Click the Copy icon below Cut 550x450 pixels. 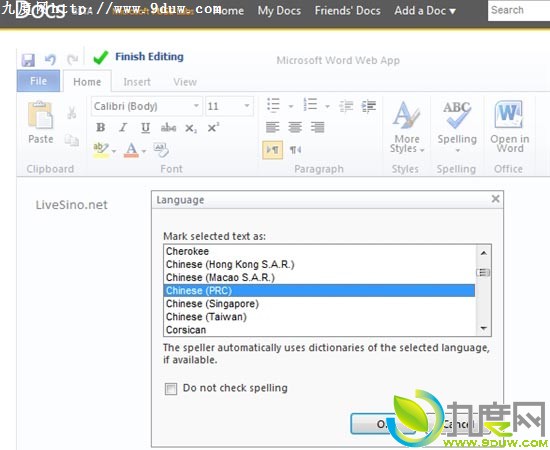pos(72,140)
